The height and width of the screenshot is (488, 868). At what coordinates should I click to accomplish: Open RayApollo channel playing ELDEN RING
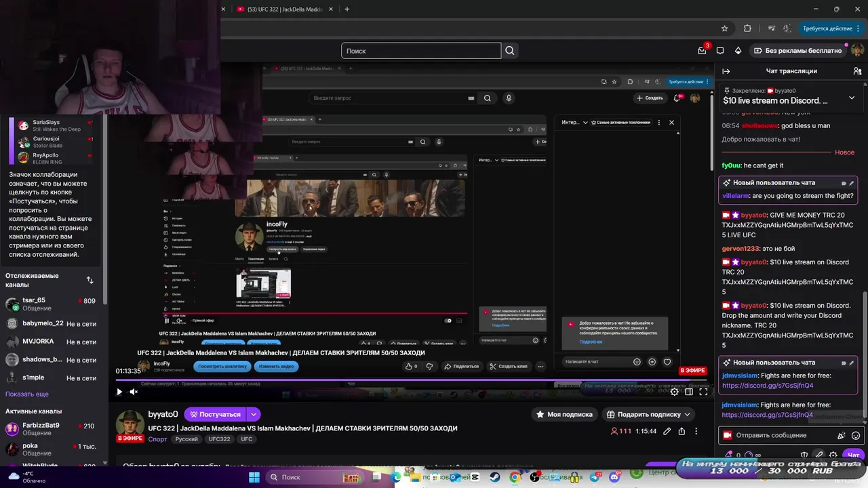click(54, 159)
